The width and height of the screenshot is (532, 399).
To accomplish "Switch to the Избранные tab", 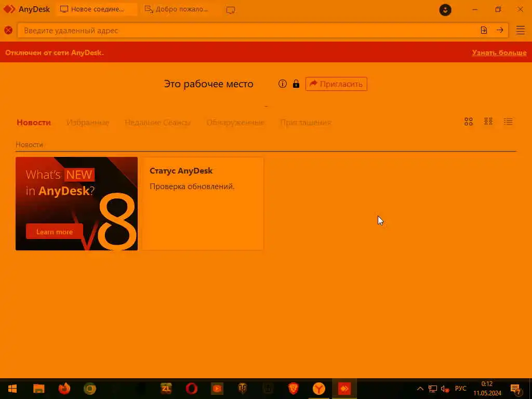I will (x=88, y=123).
